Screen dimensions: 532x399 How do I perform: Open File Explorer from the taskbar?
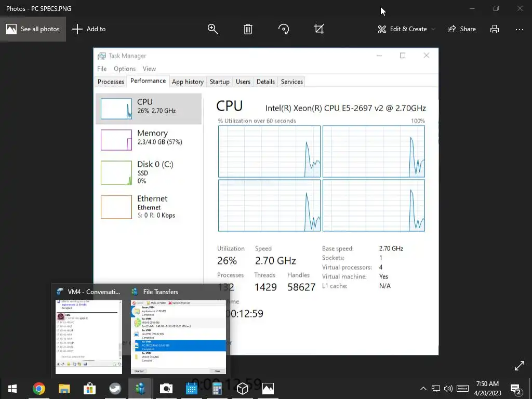pyautogui.click(x=64, y=389)
